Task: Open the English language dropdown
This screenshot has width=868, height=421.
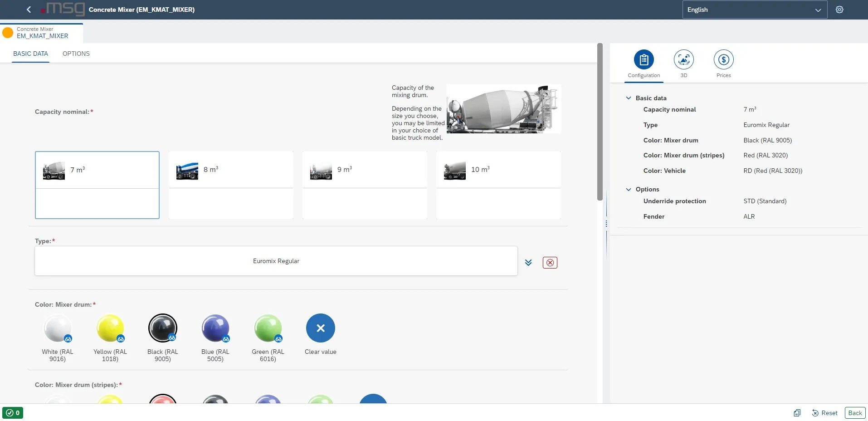Action: coord(754,10)
